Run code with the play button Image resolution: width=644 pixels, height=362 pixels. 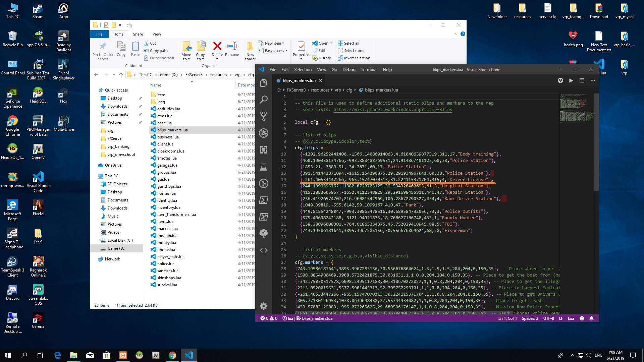coord(571,80)
